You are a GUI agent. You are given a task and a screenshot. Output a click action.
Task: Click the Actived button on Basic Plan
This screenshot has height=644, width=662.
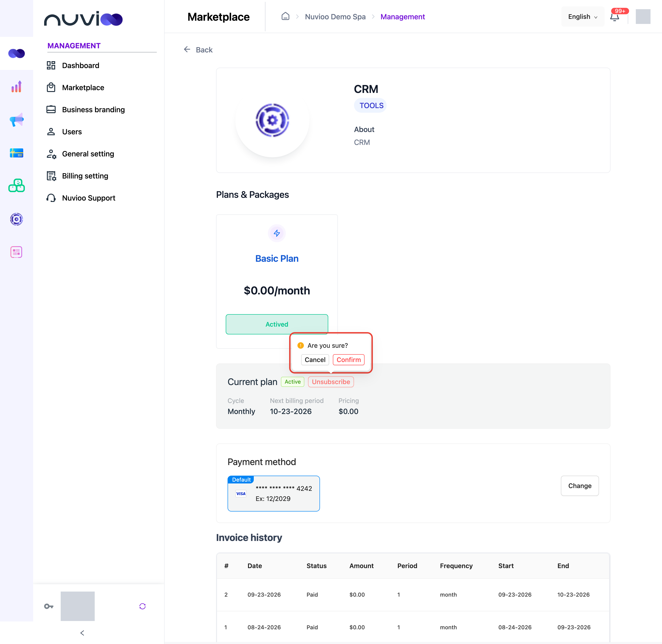tap(277, 324)
